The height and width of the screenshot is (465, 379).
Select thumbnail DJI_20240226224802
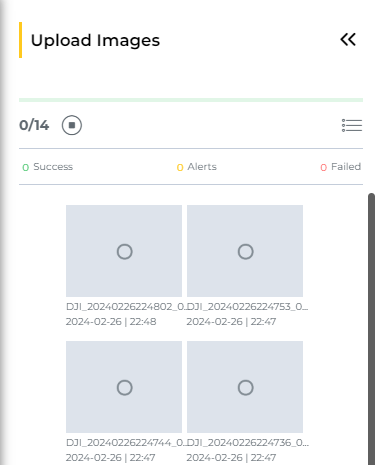click(x=124, y=251)
